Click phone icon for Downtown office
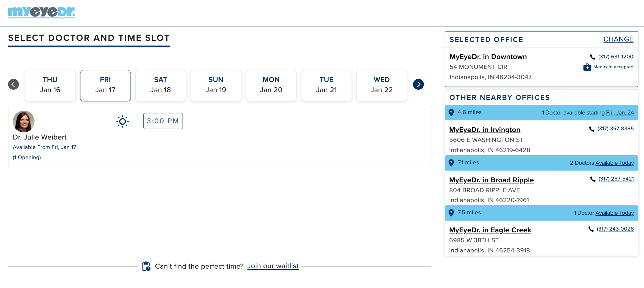The width and height of the screenshot is (644, 288). coord(592,57)
